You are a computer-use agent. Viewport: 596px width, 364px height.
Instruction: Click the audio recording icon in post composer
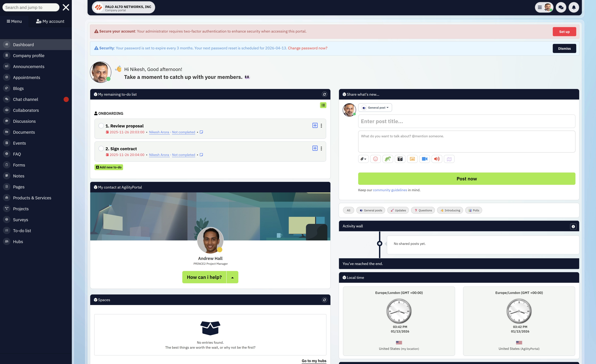tap(437, 159)
